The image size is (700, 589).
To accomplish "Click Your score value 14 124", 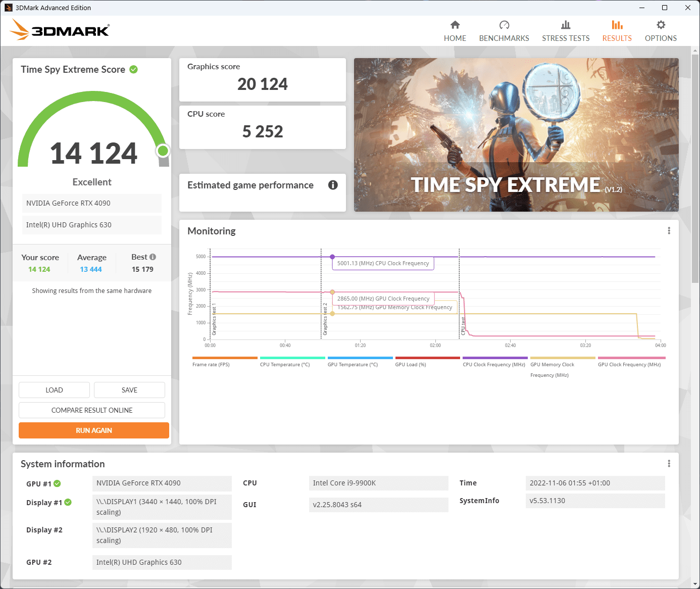I will 39,269.
